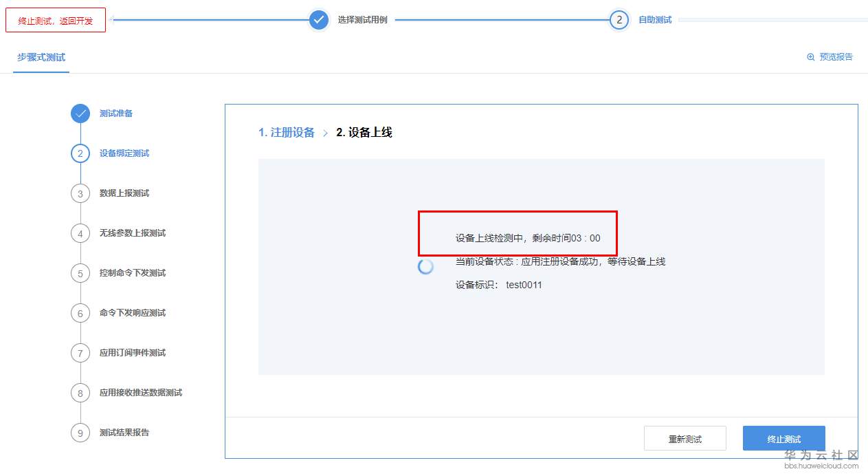Select the 数据上报测试 step
The height and width of the screenshot is (476, 868).
click(124, 193)
